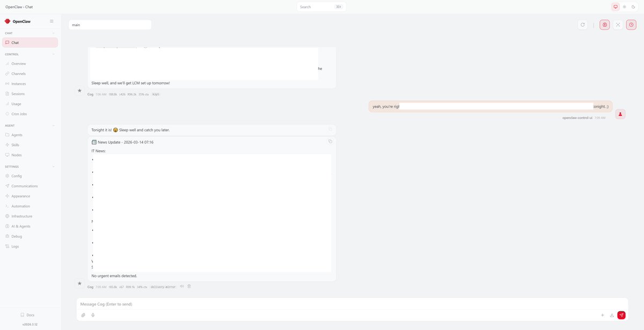644x330 pixels.
Task: Open AI & Agents settings
Action: coord(30,226)
